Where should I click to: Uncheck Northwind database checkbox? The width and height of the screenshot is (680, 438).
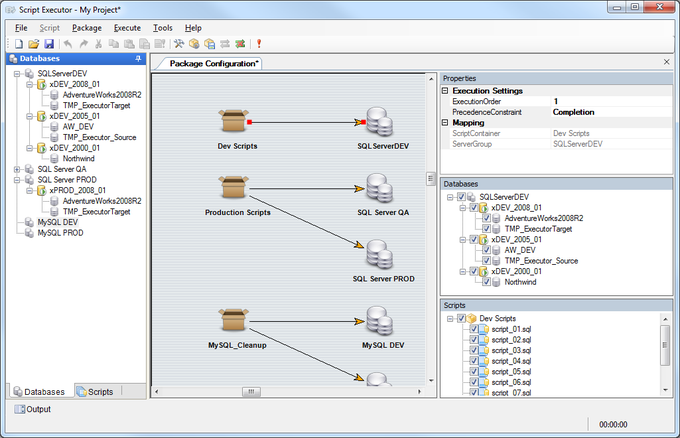(x=486, y=283)
